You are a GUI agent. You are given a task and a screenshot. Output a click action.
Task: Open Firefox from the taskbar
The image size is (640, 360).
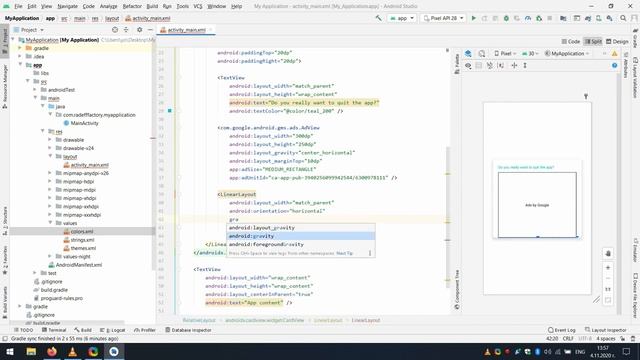point(52,351)
